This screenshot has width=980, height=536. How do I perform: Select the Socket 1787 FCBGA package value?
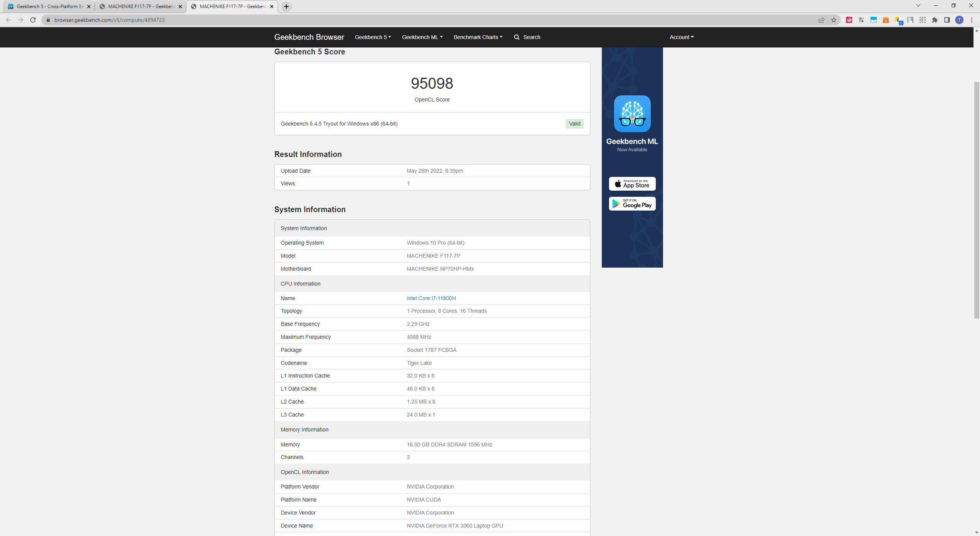431,350
